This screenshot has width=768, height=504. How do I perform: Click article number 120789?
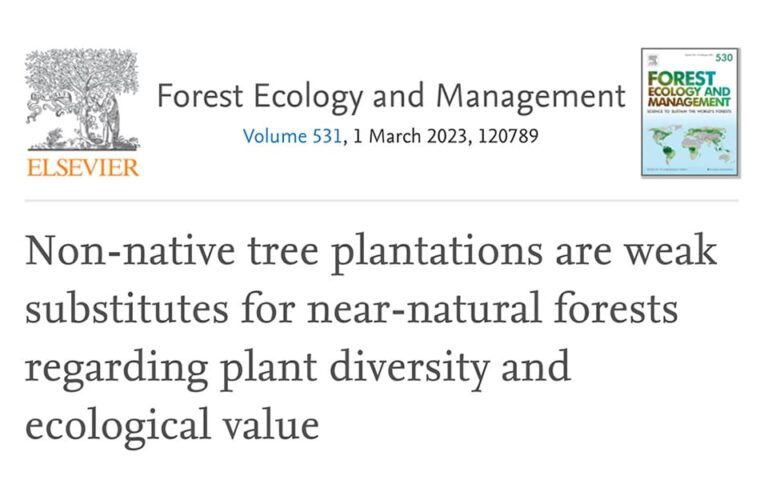pyautogui.click(x=506, y=136)
